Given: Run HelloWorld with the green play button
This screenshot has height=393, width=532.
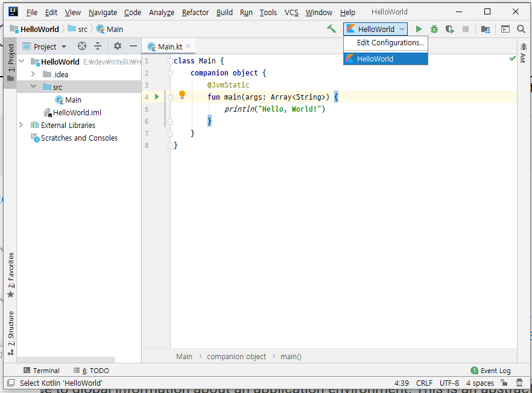Looking at the screenshot, I should (419, 29).
